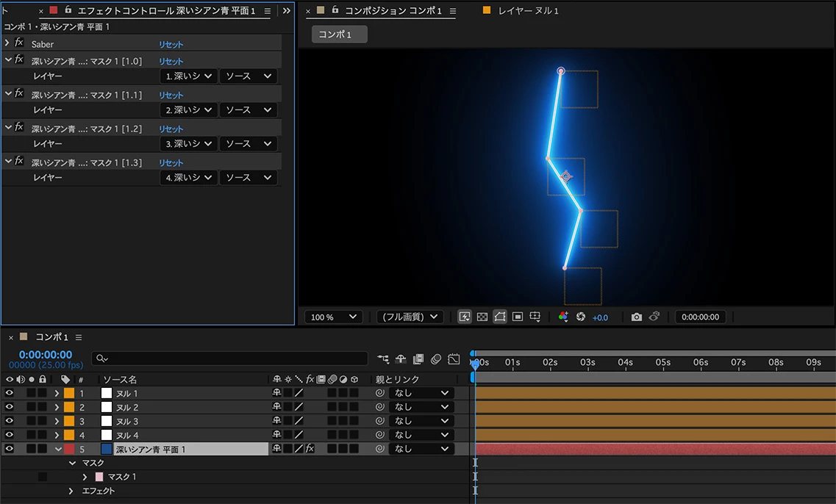Toggle the transparency grid in viewer
This screenshot has width=836, height=504.
(482, 317)
